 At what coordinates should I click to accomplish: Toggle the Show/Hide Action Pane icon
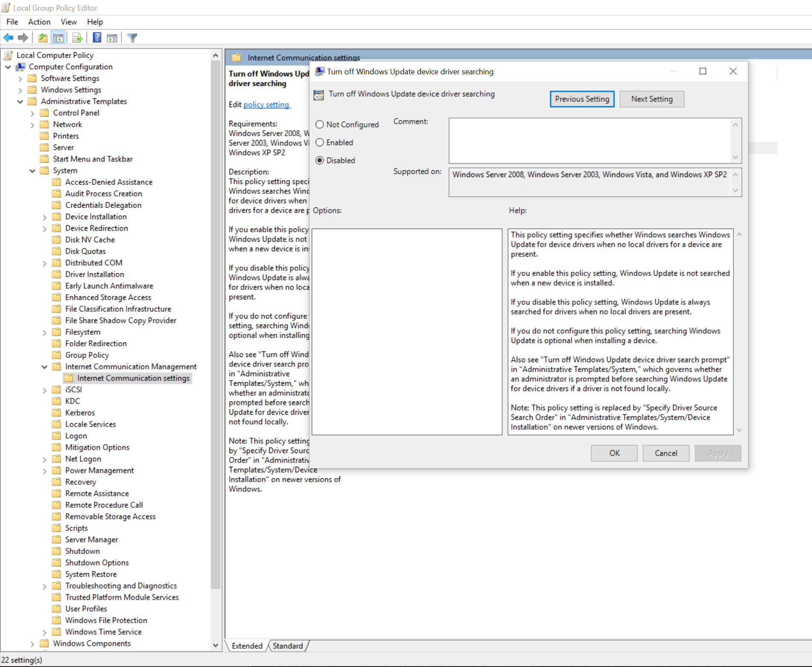(x=112, y=38)
